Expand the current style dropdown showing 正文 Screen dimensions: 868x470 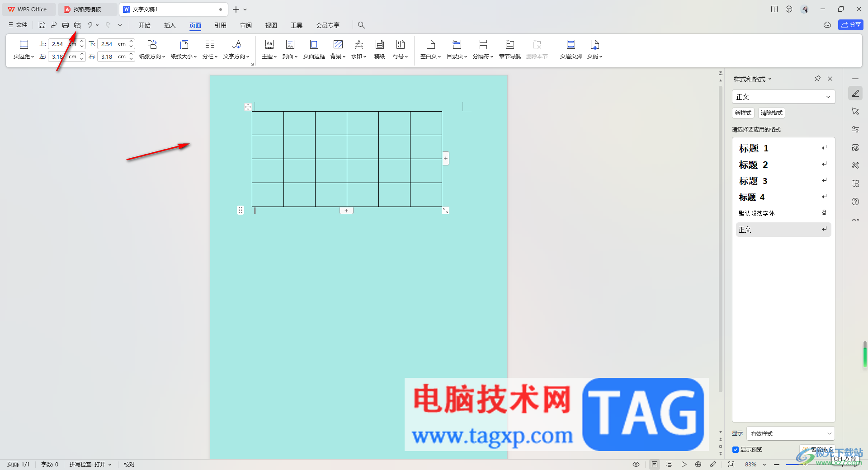(x=828, y=97)
